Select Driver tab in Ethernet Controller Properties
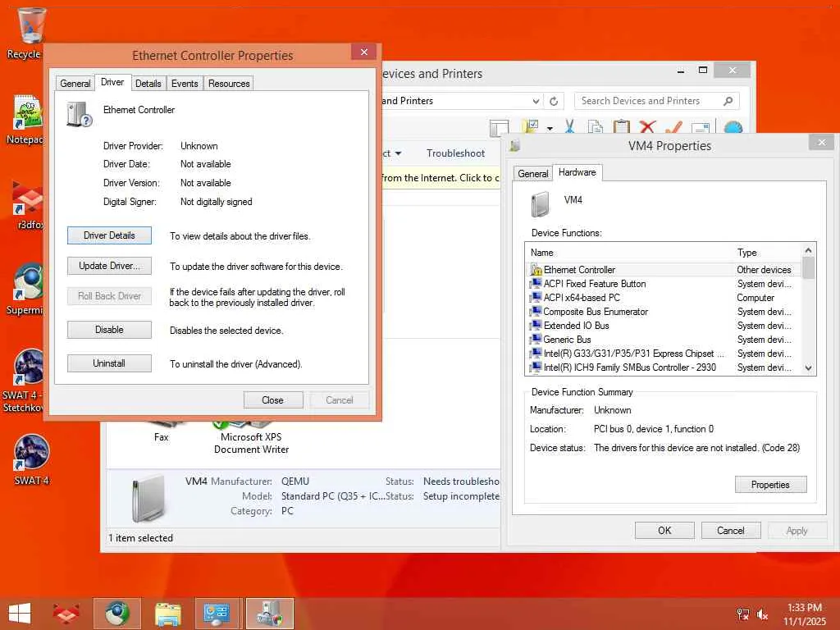Viewport: 840px width, 630px height. (x=112, y=82)
